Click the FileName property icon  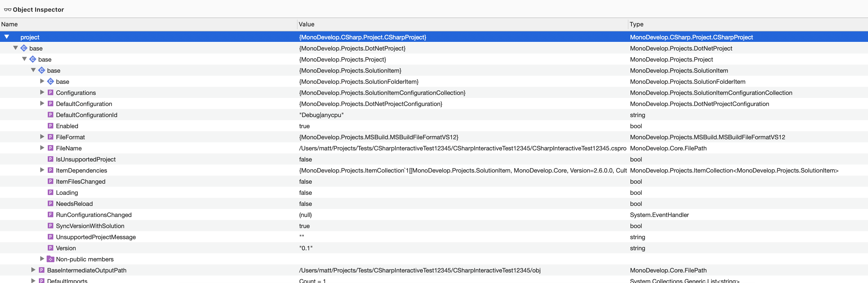coord(51,148)
